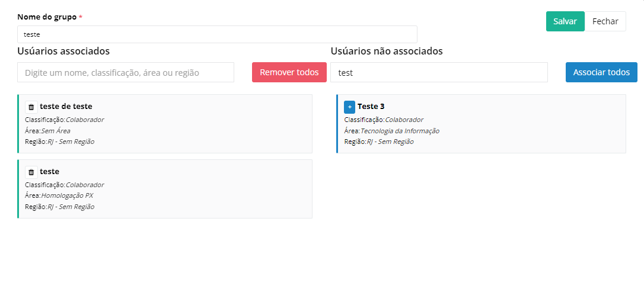Add Teste 3 with the plus icon
This screenshot has width=644, height=305.
[x=349, y=107]
